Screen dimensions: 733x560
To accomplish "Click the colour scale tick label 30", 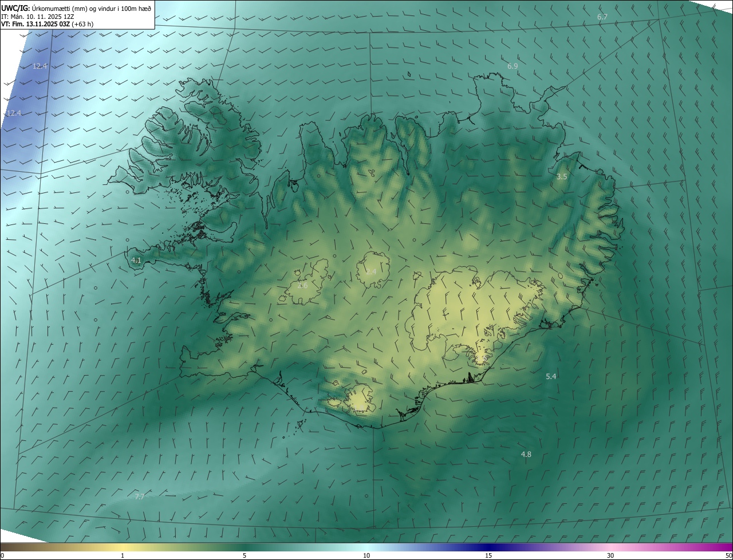I will point(610,556).
